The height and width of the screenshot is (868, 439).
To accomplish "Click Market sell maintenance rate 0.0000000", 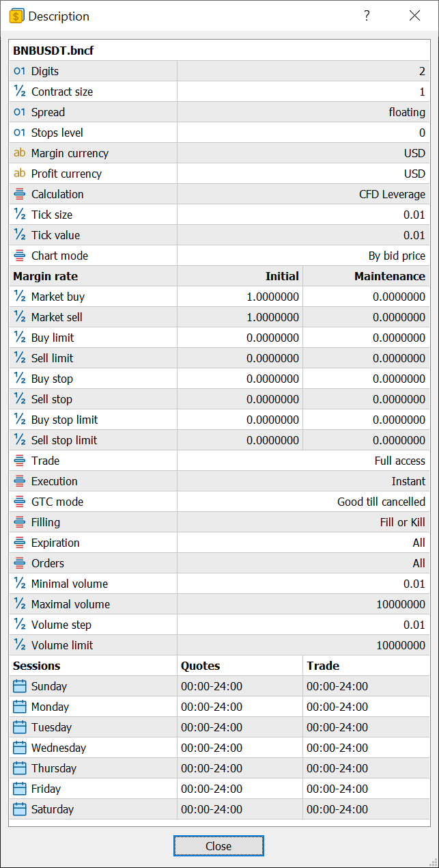I will (x=399, y=317).
